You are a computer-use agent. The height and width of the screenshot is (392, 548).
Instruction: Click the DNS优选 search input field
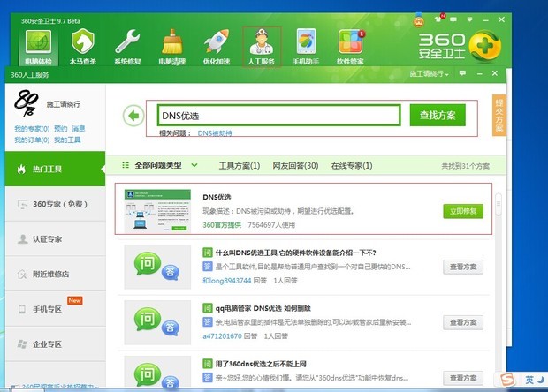tap(278, 115)
